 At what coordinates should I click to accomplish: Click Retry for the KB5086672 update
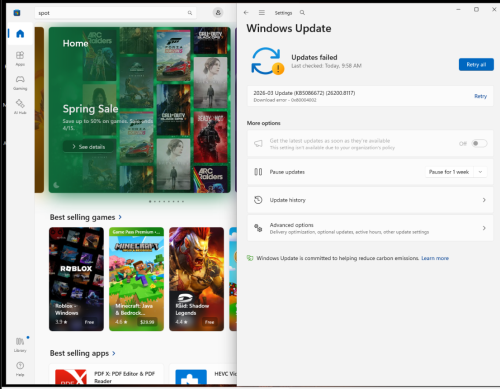tap(480, 96)
